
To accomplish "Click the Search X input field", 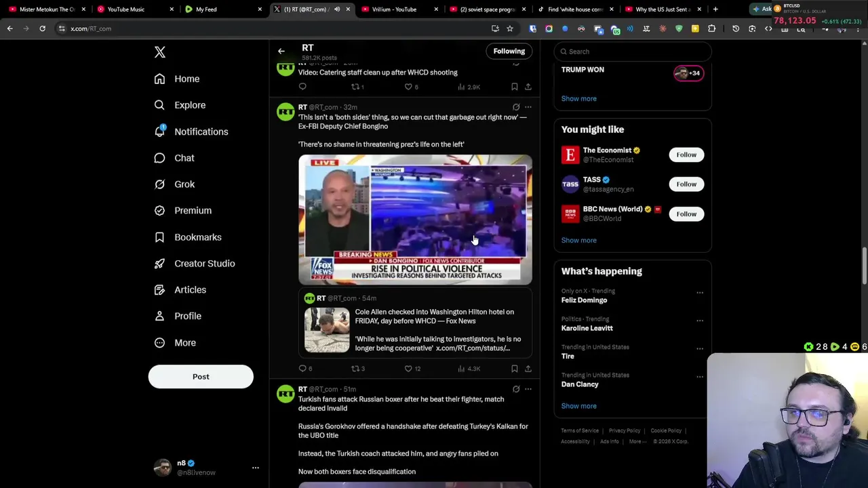I will point(633,52).
